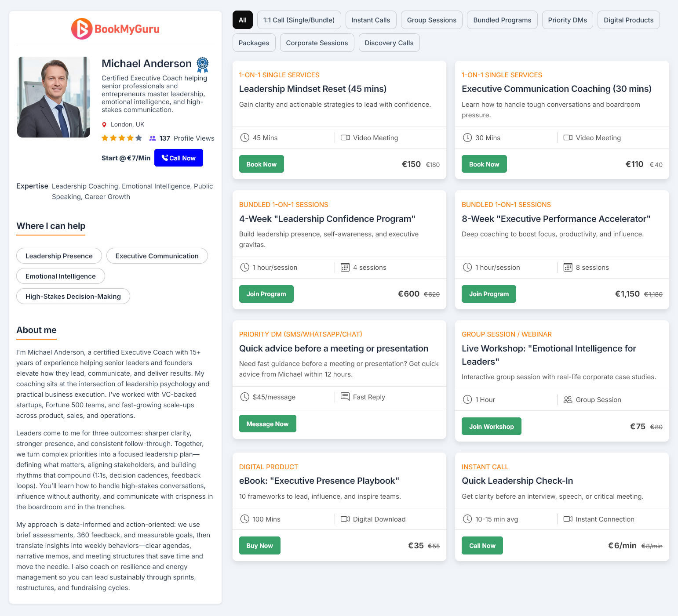Select the Emotional Intelligence help tag
678x616 pixels.
coord(61,276)
